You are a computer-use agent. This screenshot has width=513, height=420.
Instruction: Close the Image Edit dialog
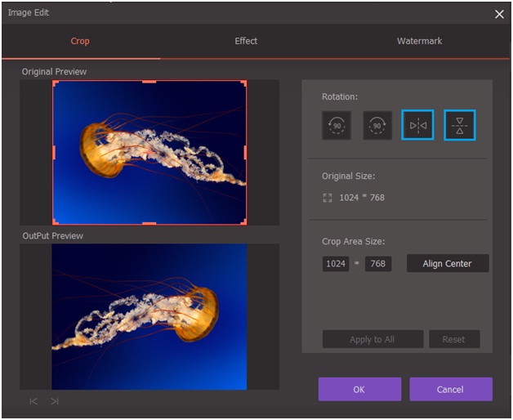[499, 14]
